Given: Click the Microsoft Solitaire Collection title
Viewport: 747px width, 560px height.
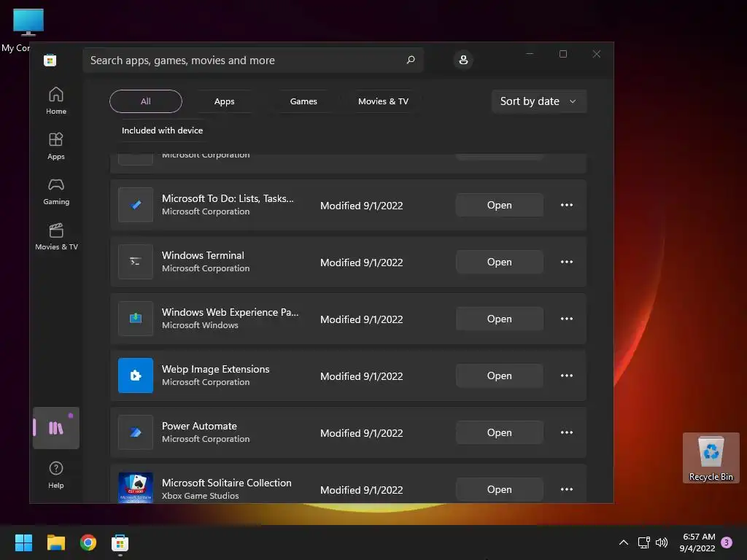Looking at the screenshot, I should [x=226, y=483].
